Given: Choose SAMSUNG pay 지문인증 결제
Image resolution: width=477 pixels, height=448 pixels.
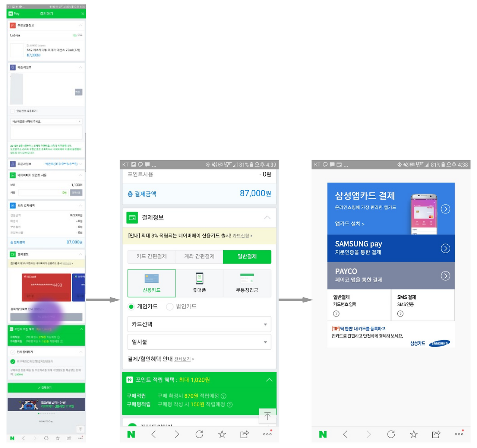Looking at the screenshot, I should [391, 248].
